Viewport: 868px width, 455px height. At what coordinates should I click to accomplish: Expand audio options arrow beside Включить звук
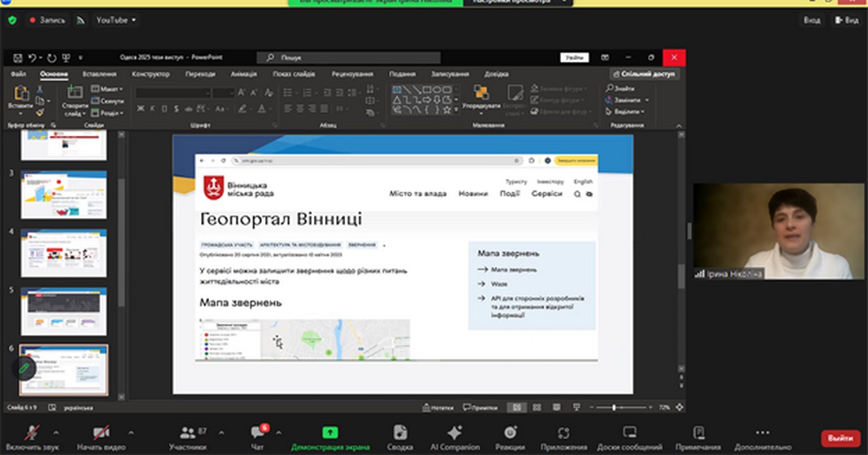(56, 433)
